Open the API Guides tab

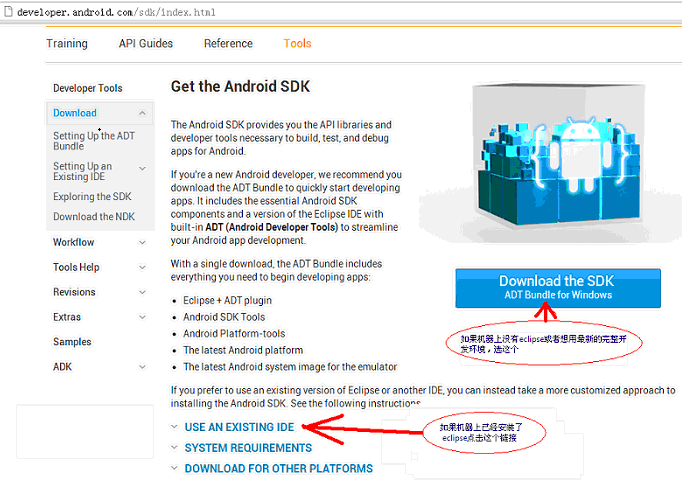(146, 44)
